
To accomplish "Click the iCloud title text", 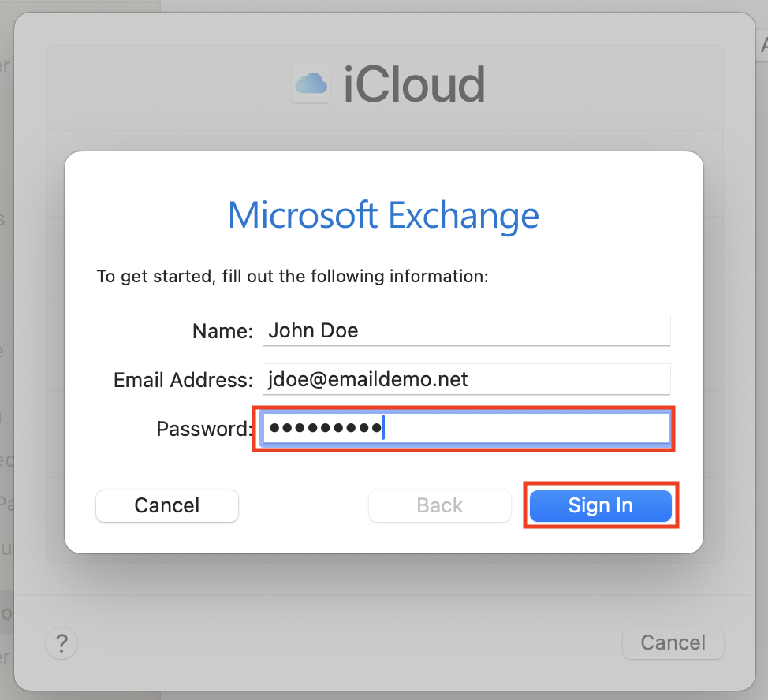I will point(415,84).
